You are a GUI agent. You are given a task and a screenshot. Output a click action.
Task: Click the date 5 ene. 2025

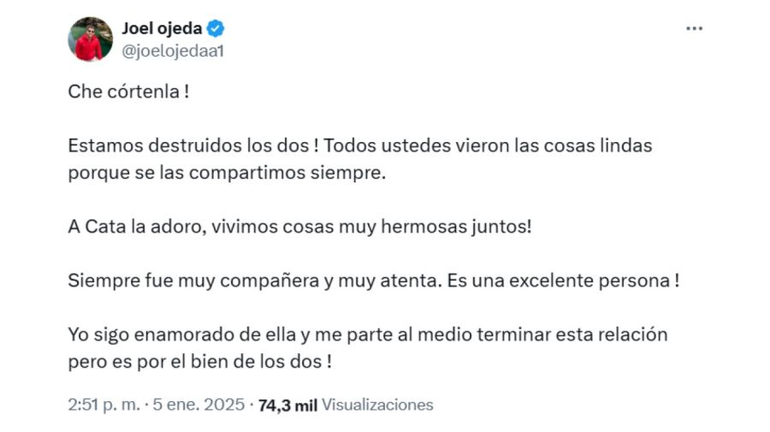point(199,405)
